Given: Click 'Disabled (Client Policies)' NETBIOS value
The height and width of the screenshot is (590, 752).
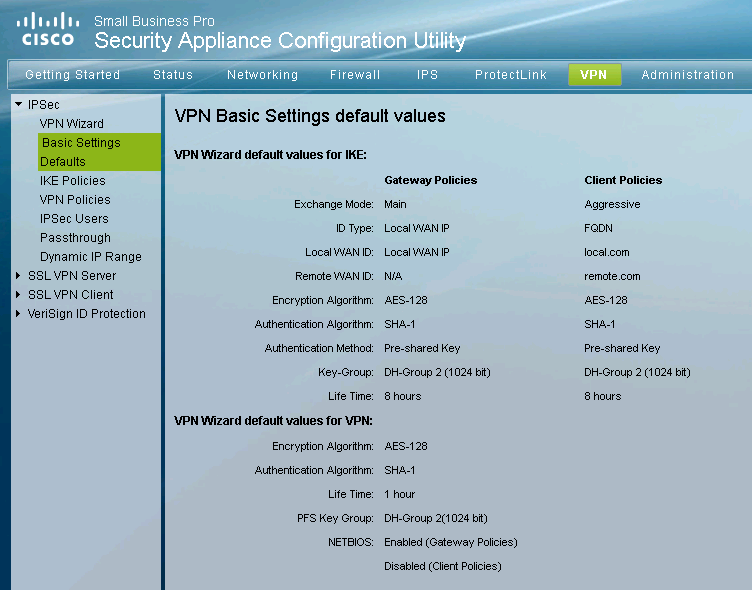Looking at the screenshot, I should [443, 566].
